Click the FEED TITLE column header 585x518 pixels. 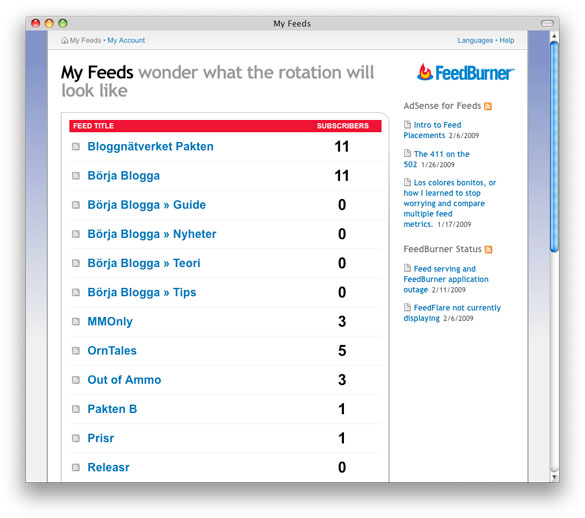[x=93, y=126]
